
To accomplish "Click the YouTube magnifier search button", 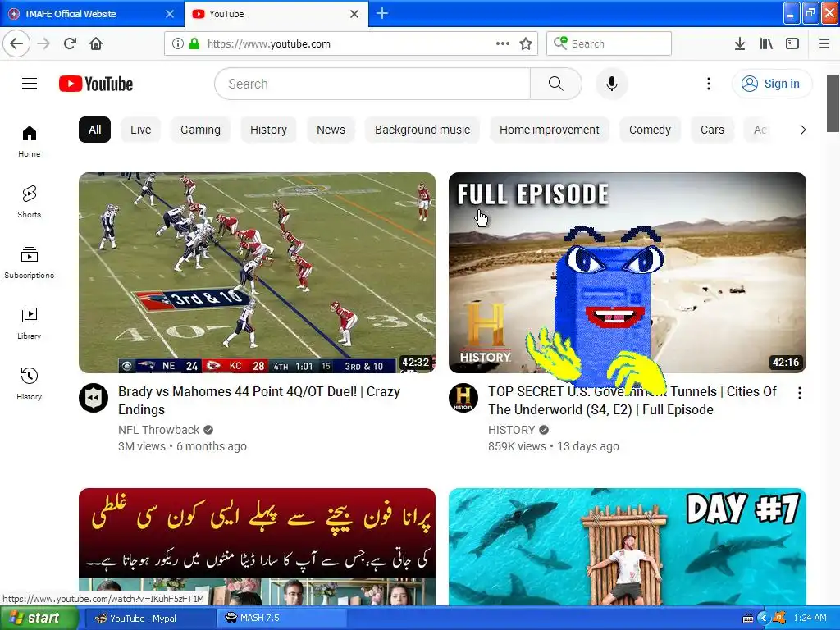I will pos(556,84).
